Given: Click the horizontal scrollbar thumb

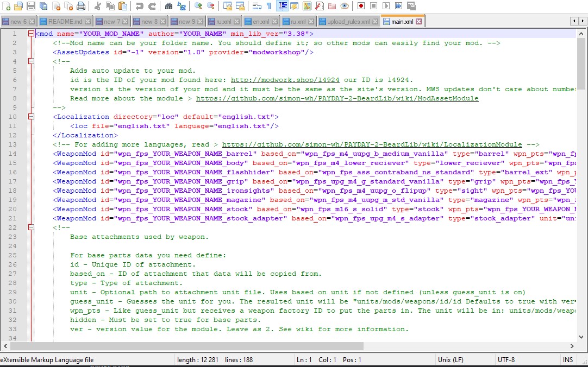Looking at the screenshot, I should pos(186,346).
